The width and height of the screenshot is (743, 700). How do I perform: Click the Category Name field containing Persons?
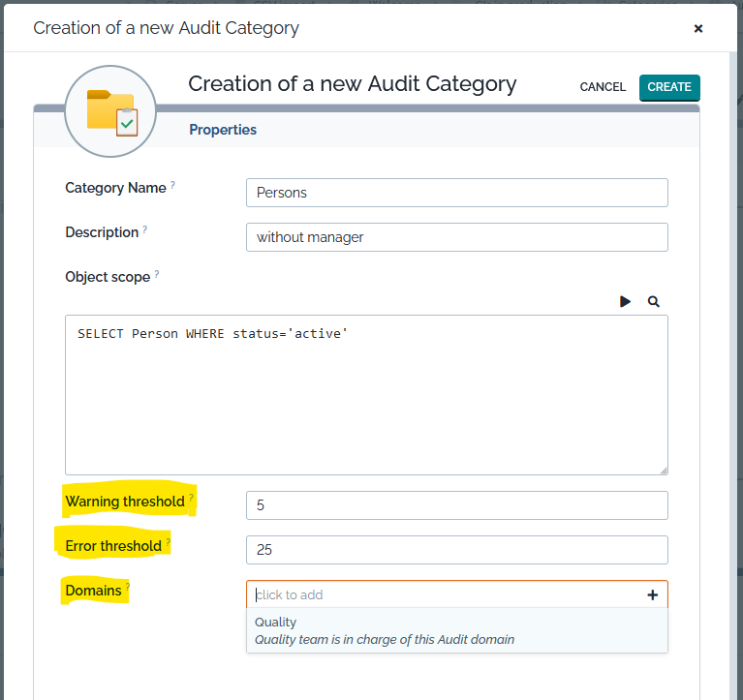[456, 193]
